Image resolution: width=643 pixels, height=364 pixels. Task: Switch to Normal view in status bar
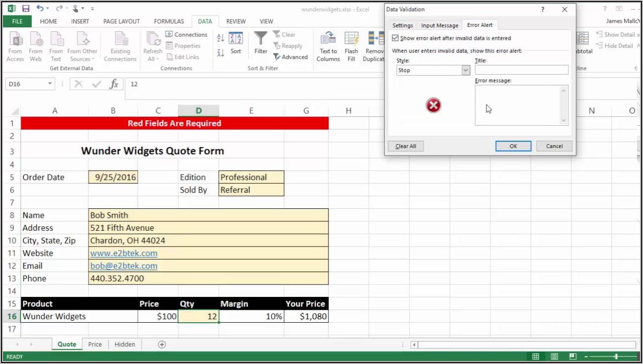pyautogui.click(x=536, y=357)
